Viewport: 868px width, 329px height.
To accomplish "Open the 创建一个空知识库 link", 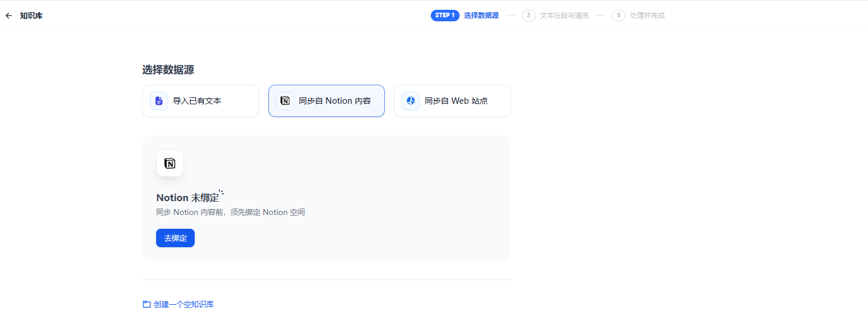I will point(184,304).
